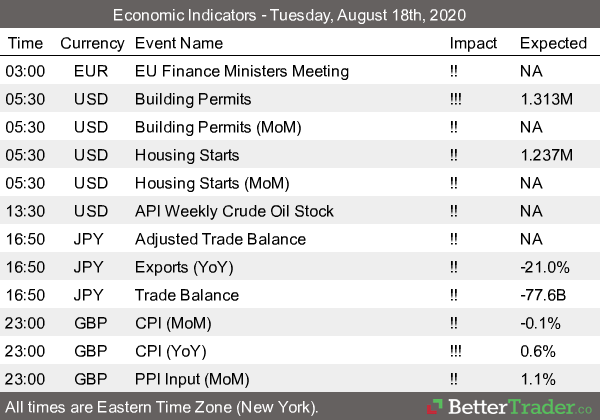Open the PPI Input (MoM) event
Viewport: 600px width, 420px height.
pyautogui.click(x=190, y=379)
